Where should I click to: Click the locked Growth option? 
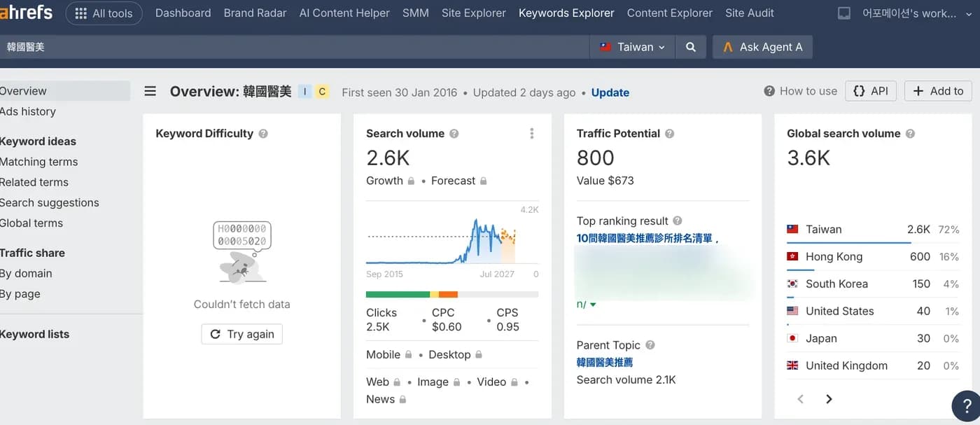tap(391, 181)
